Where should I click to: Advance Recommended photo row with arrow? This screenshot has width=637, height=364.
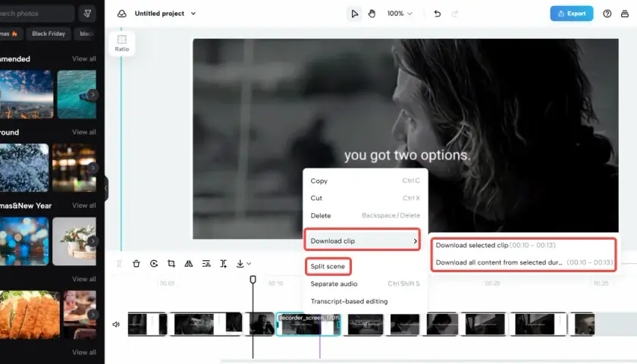(x=93, y=95)
